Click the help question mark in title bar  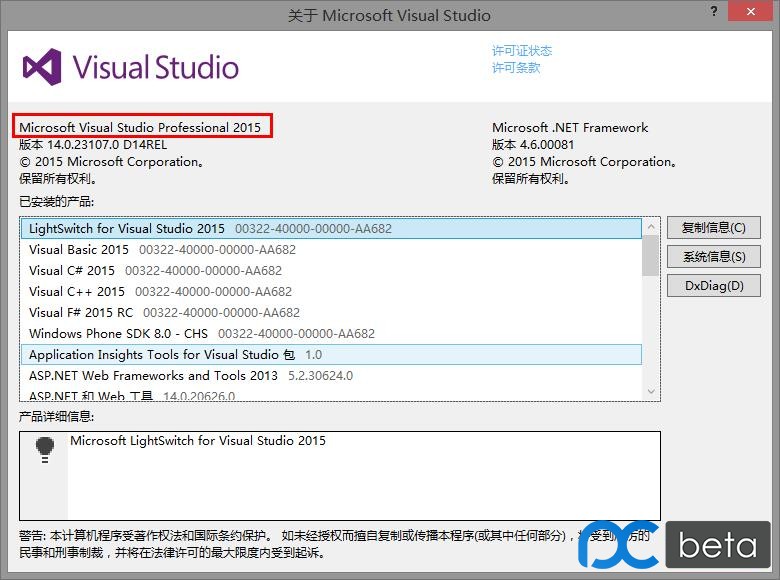click(x=714, y=11)
